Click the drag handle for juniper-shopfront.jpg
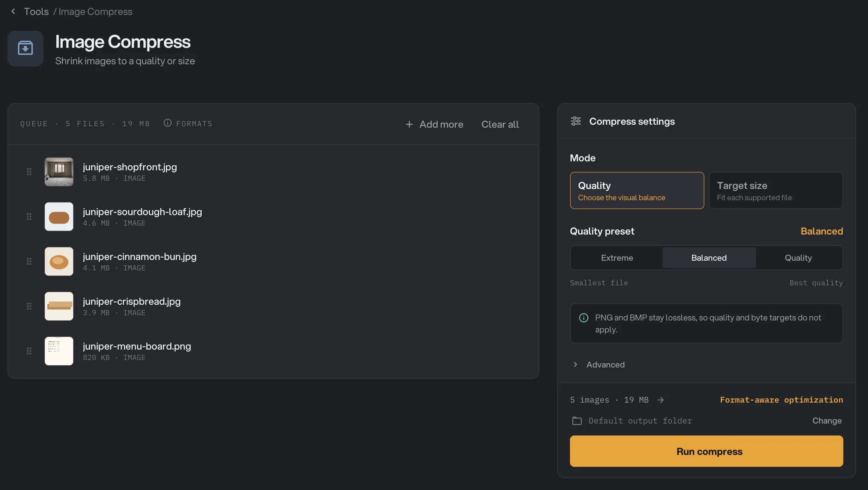The height and width of the screenshot is (490, 868). coord(29,172)
